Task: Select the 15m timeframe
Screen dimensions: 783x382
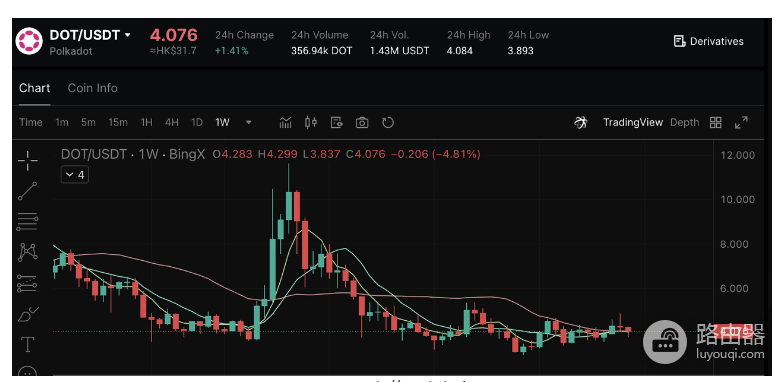Action: tap(118, 122)
